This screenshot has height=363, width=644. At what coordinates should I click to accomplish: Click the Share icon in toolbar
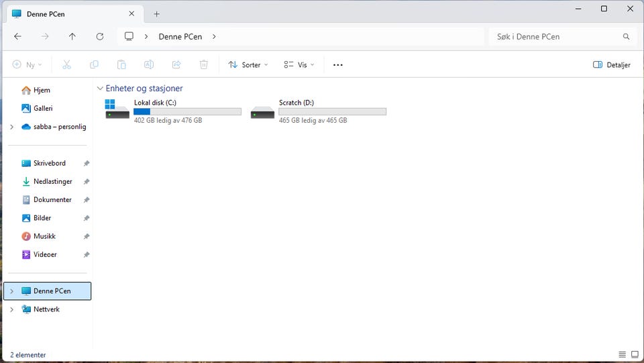[x=176, y=64]
